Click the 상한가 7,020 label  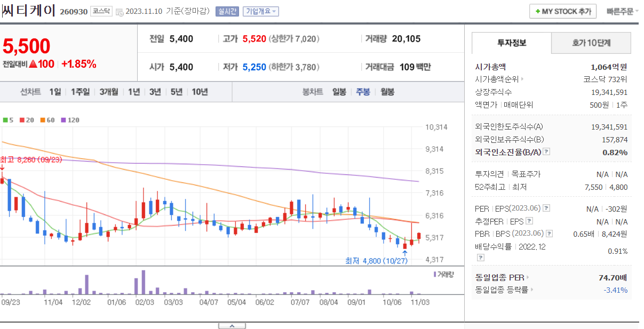[295, 38]
